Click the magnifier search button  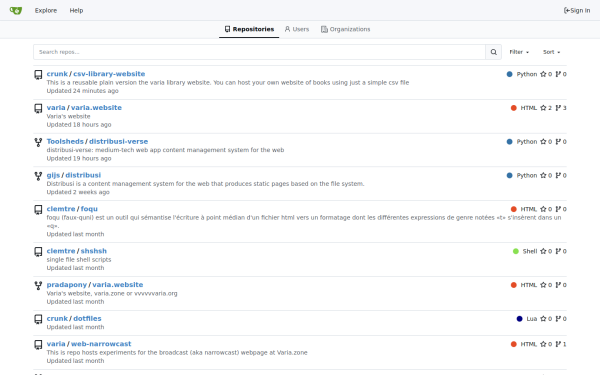click(x=494, y=52)
